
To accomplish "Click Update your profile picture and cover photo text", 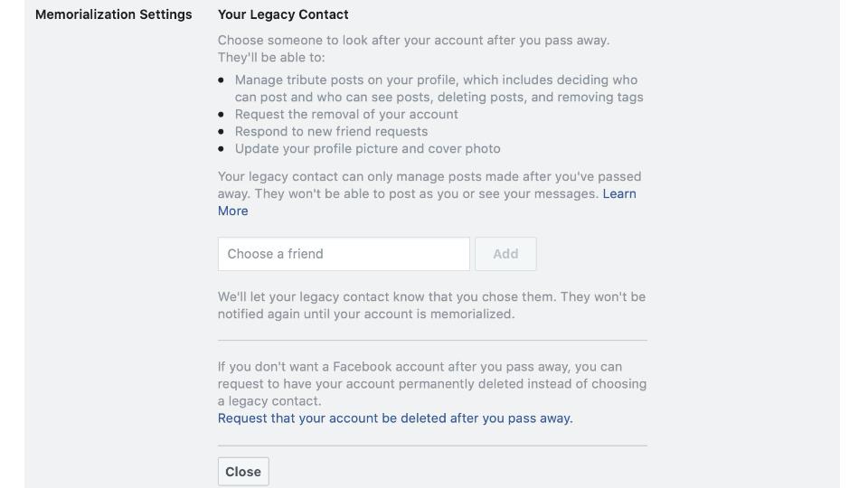I will (367, 148).
